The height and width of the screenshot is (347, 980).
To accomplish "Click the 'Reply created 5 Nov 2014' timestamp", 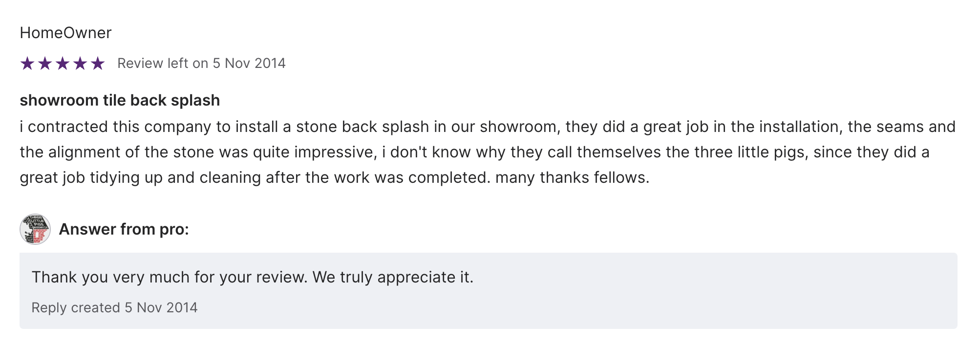I will (114, 307).
